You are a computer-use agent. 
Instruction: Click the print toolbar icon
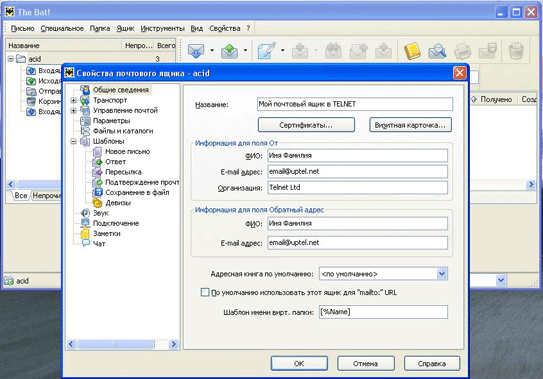pyautogui.click(x=462, y=51)
